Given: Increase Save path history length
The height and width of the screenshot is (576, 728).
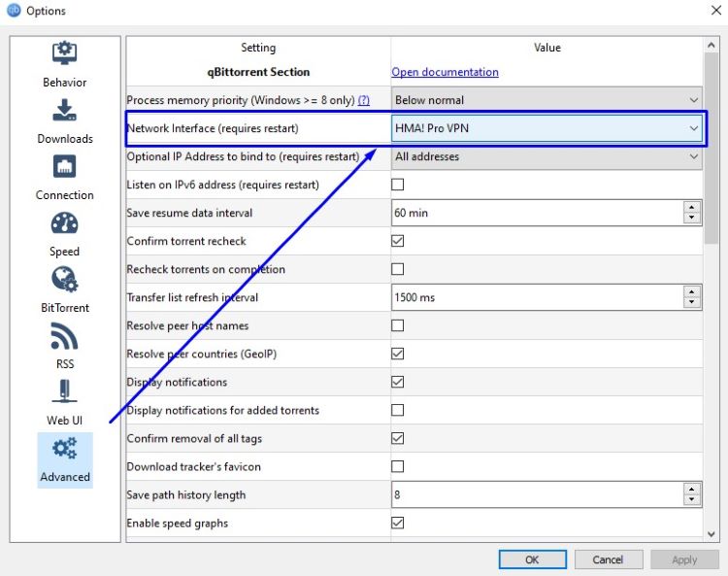Looking at the screenshot, I should 692,490.
